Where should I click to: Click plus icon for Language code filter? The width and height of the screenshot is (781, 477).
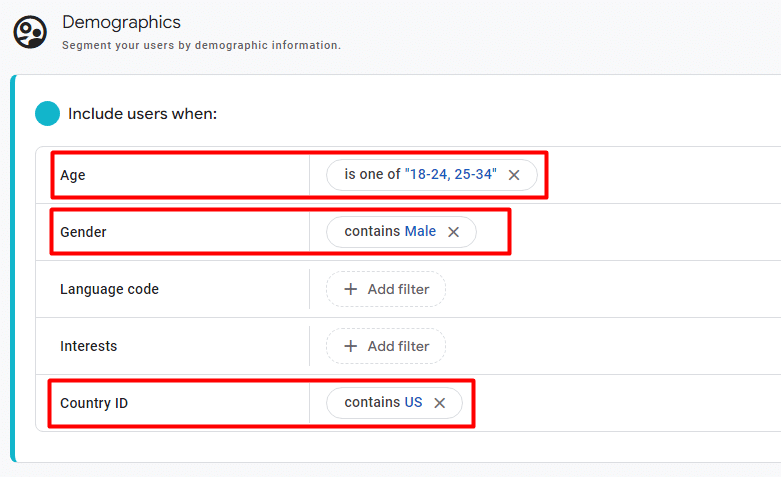[350, 289]
